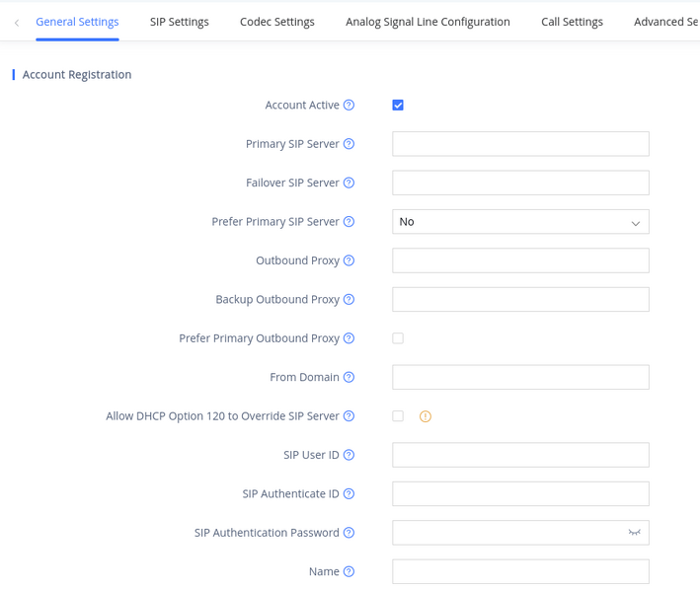Focus the Name input field

(x=520, y=571)
